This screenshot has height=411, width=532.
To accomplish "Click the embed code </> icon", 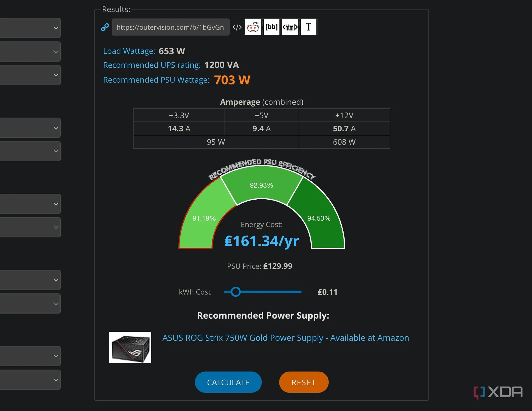I will 237,27.
